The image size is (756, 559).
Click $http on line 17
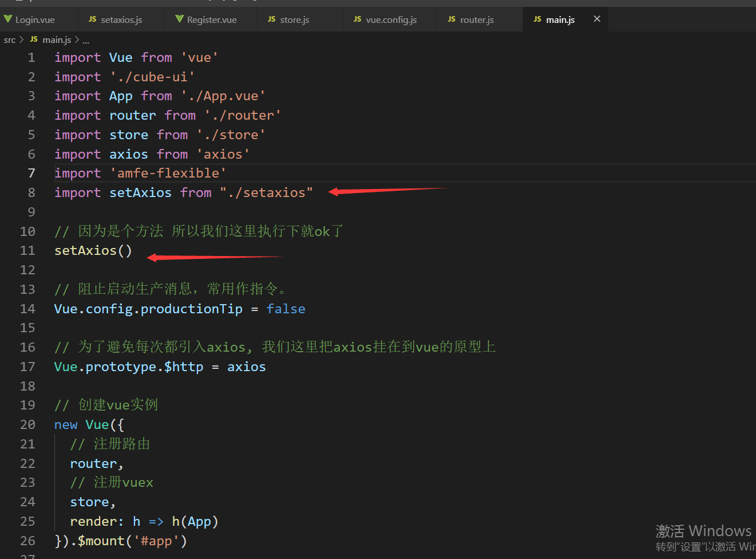[184, 367]
